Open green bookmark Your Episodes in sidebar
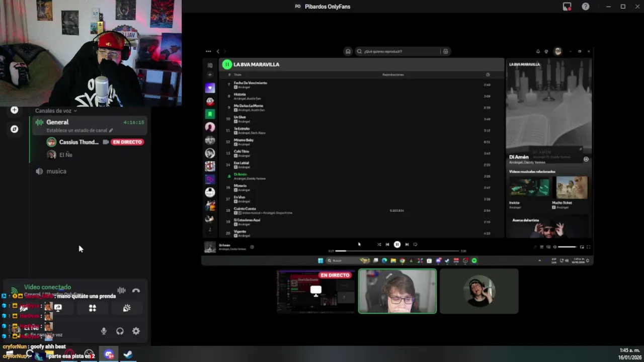The width and height of the screenshot is (644, 362). pos(210,114)
